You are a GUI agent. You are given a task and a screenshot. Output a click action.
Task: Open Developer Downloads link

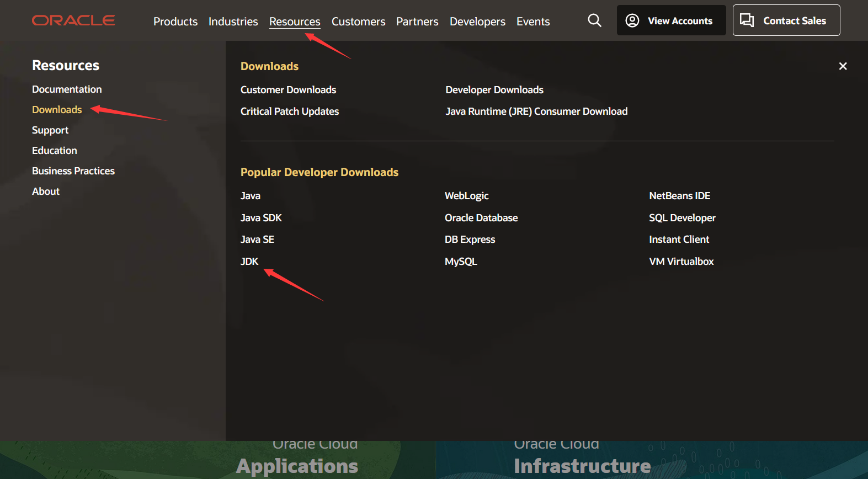[x=494, y=90]
